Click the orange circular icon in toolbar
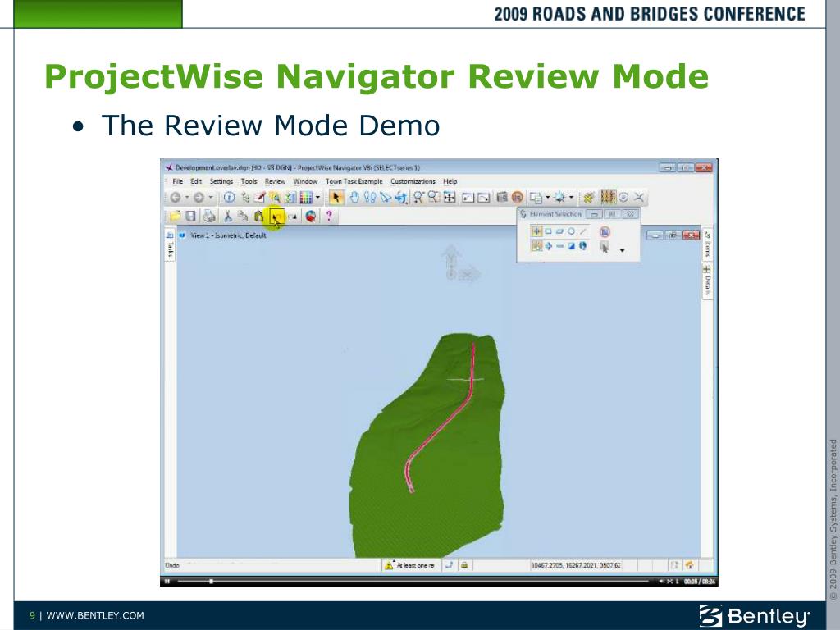Viewport: 840px width, 630px height. point(517,198)
